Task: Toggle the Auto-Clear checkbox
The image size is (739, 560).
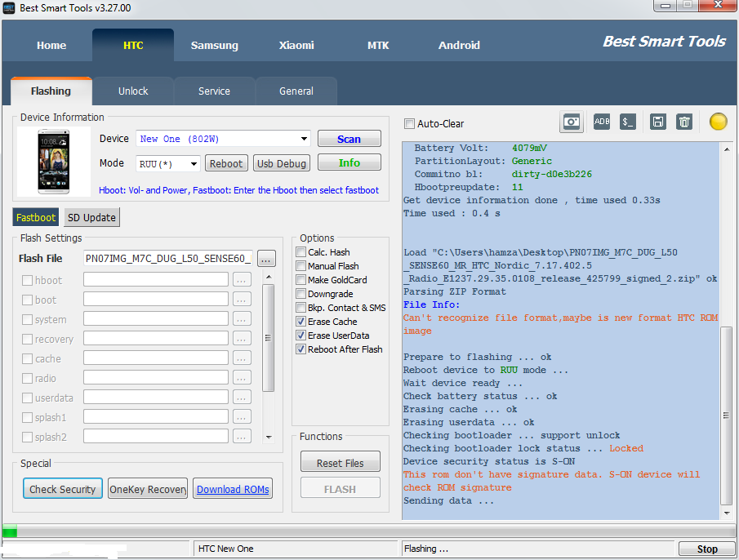Action: [409, 124]
